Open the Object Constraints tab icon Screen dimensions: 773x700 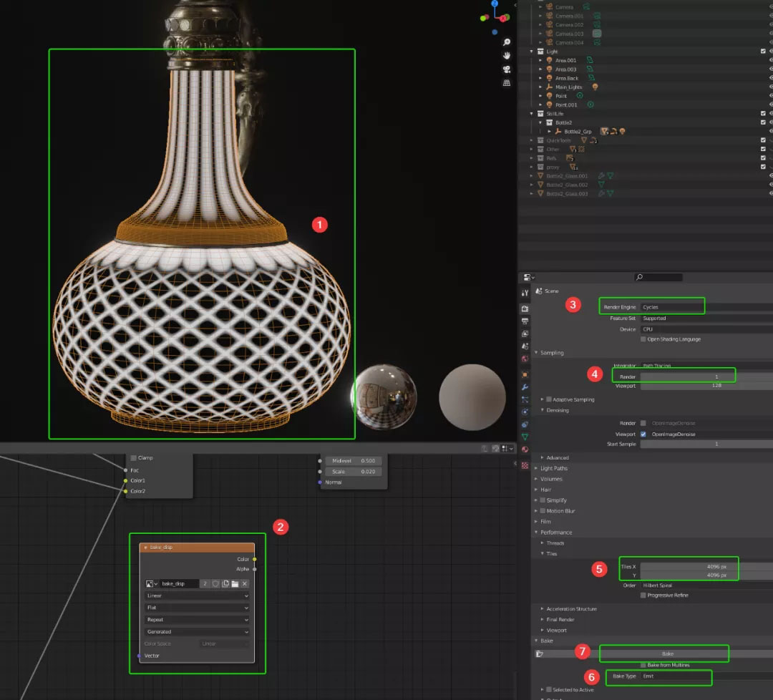pos(525,424)
